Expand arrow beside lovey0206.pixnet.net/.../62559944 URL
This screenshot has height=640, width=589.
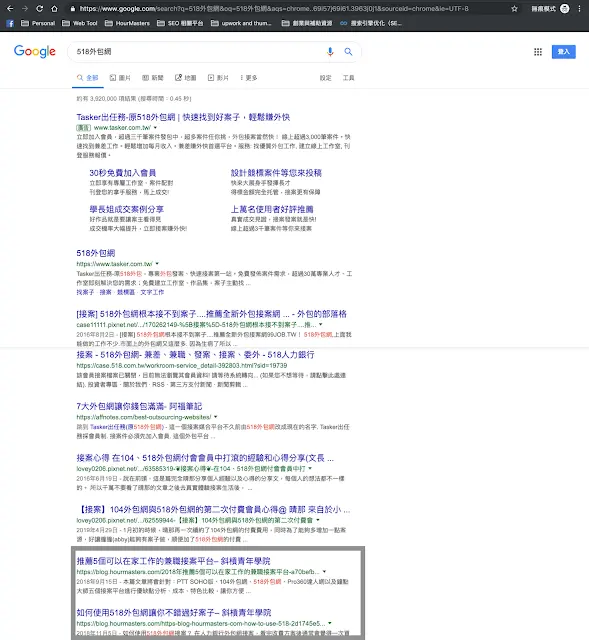[318, 520]
